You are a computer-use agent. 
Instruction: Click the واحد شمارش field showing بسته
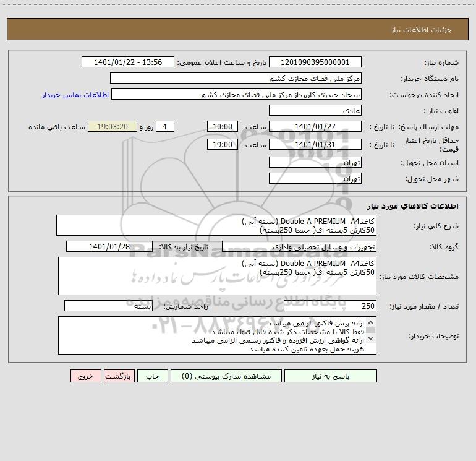coord(108,306)
